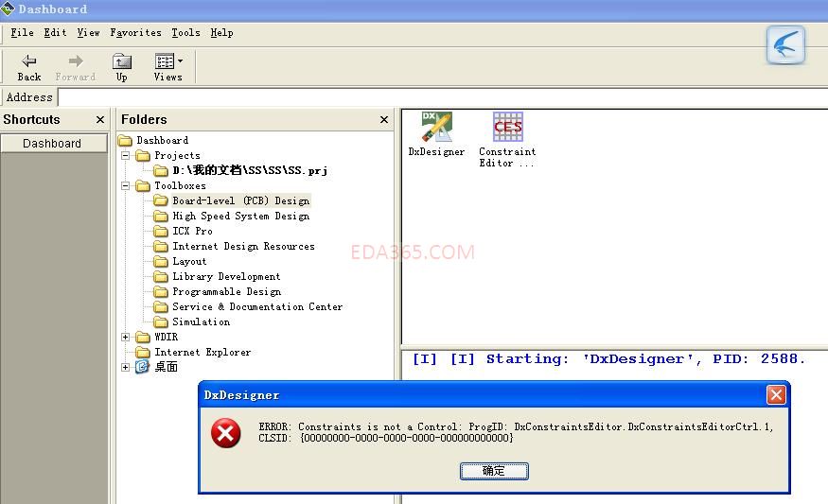The width and height of the screenshot is (828, 504).
Task: Expand the WDIR tree node
Action: click(125, 337)
